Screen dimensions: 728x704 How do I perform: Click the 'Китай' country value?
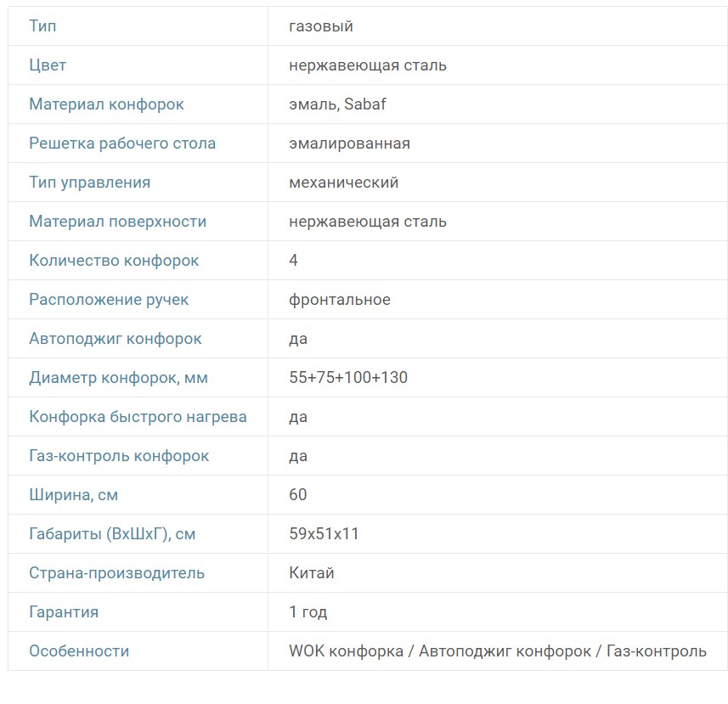coord(312,573)
